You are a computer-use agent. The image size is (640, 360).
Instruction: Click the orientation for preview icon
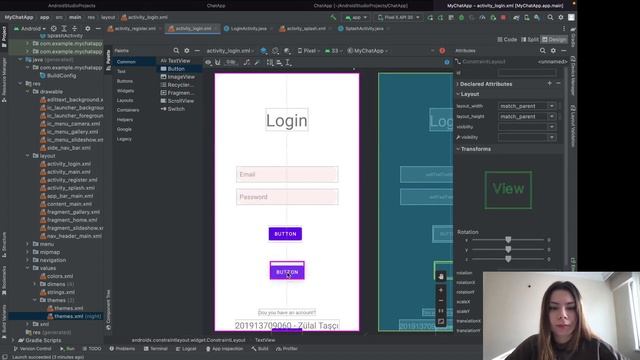point(276,51)
